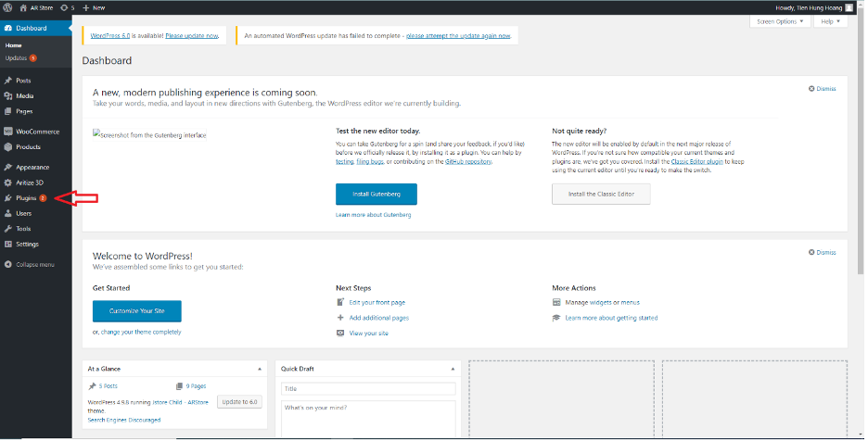Click the Media icon in sidebar
Image resolution: width=868 pixels, height=441 pixels.
coord(7,96)
